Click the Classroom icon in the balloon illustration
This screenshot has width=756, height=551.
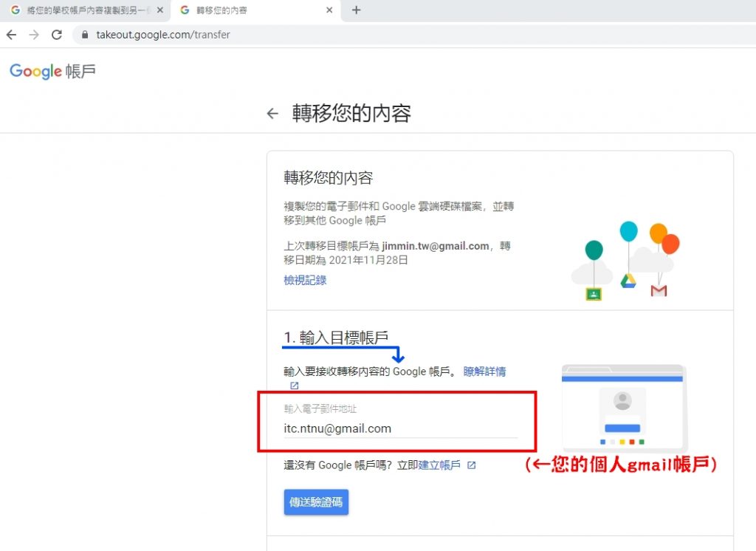(594, 294)
